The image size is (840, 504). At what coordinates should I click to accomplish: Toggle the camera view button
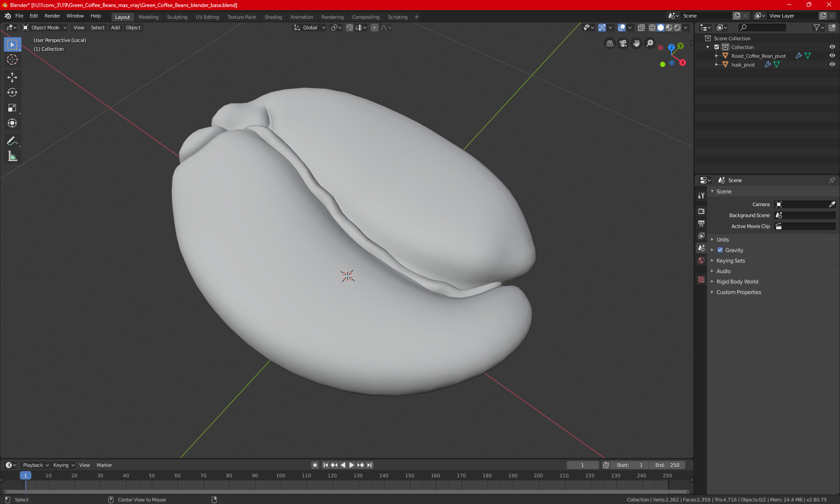click(x=623, y=43)
